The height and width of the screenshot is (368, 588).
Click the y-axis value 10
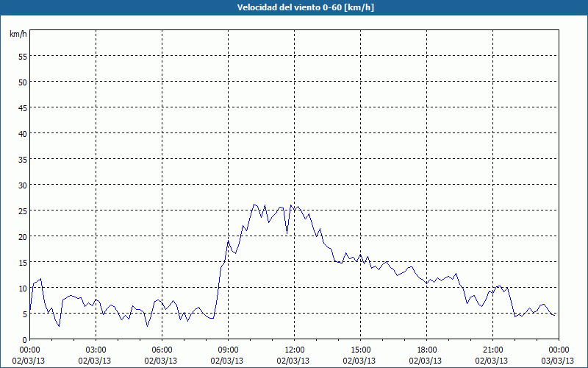[x=23, y=289]
